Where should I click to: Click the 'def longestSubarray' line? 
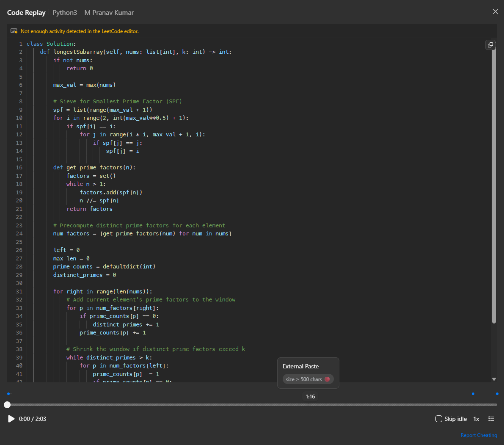pyautogui.click(x=136, y=52)
